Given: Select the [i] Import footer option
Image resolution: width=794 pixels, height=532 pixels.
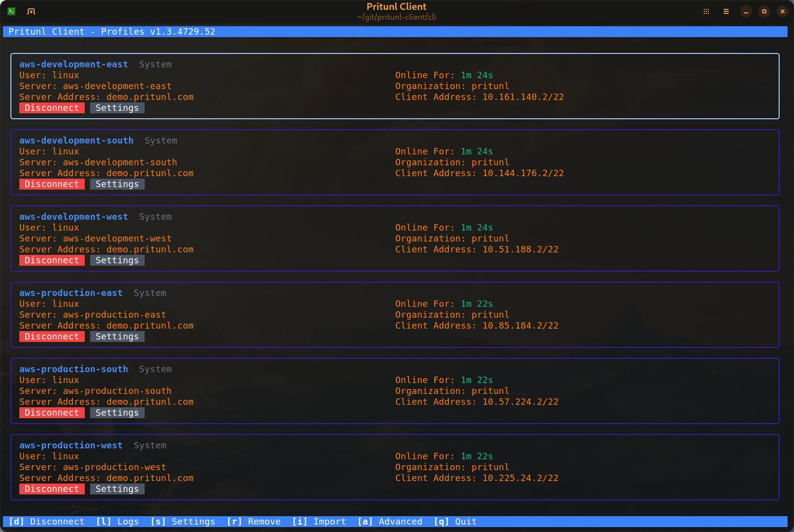Looking at the screenshot, I should pos(319,522).
